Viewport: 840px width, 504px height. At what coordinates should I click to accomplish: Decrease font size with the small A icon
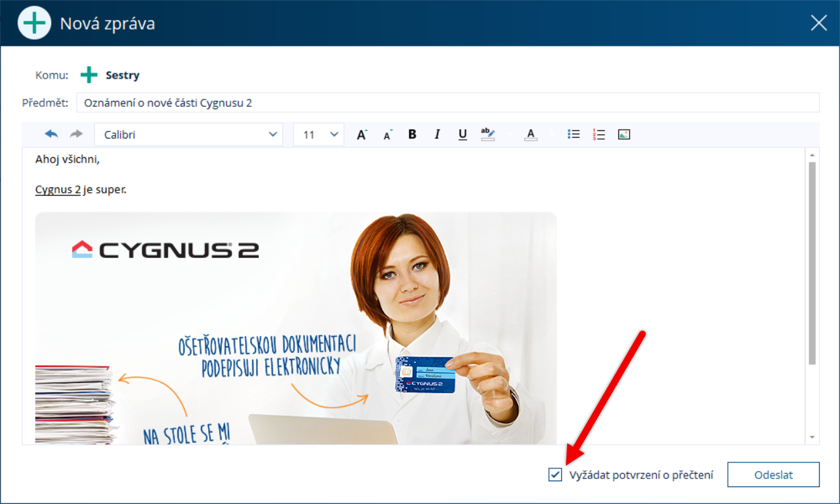[x=388, y=134]
